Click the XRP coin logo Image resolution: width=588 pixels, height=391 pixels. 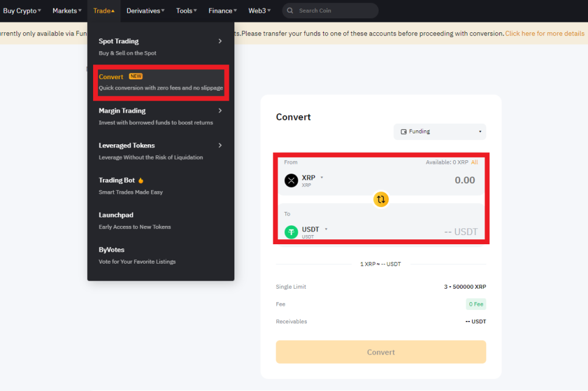click(x=291, y=180)
